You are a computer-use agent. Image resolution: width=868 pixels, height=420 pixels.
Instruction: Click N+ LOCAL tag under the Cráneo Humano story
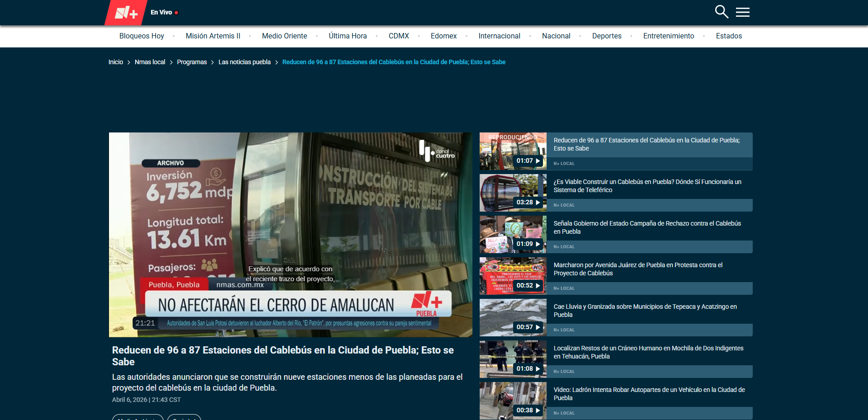(x=564, y=372)
